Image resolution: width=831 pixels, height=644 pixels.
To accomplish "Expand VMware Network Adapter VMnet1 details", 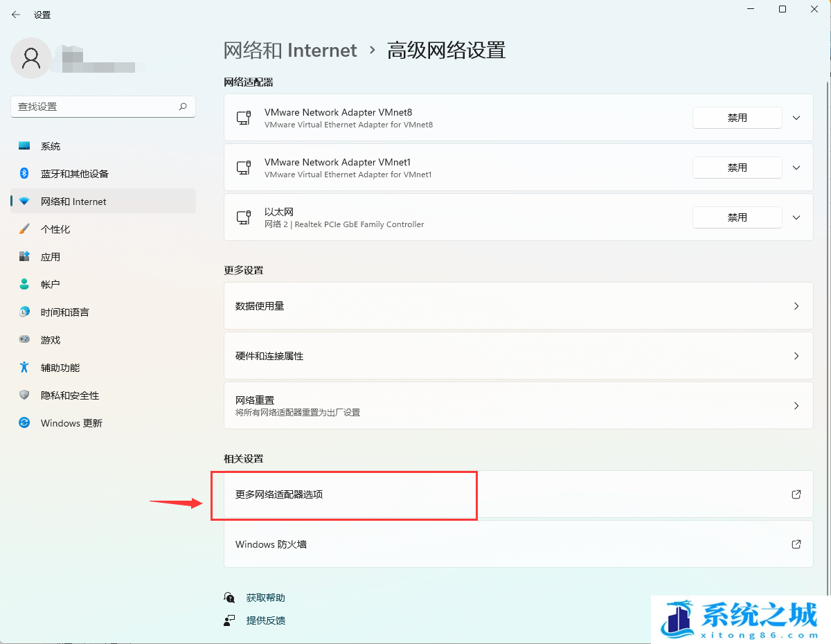I will tap(796, 167).
